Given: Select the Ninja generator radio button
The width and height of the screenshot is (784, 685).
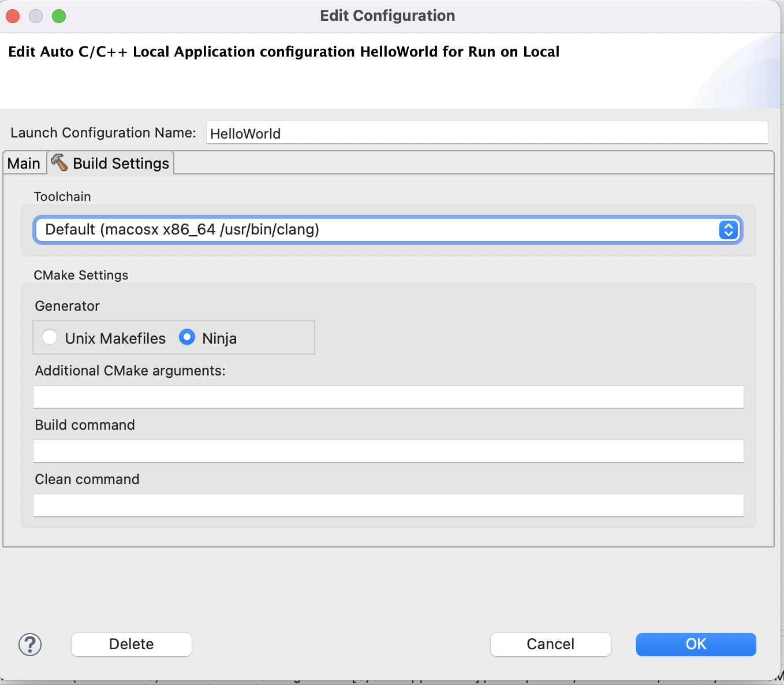Looking at the screenshot, I should 187,337.
